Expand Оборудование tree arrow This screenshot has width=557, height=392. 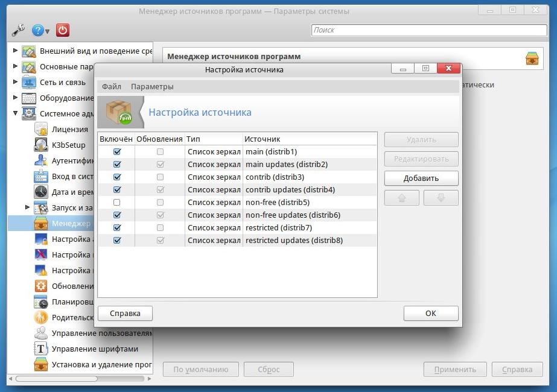pyautogui.click(x=15, y=97)
